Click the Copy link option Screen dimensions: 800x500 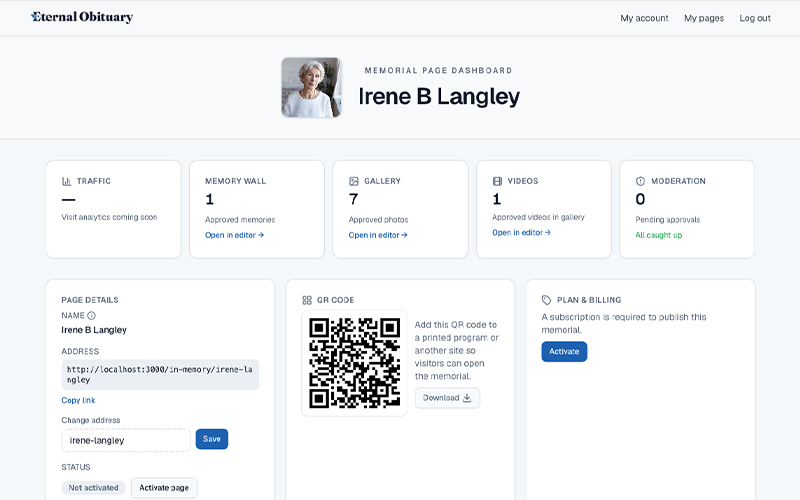coord(78,401)
